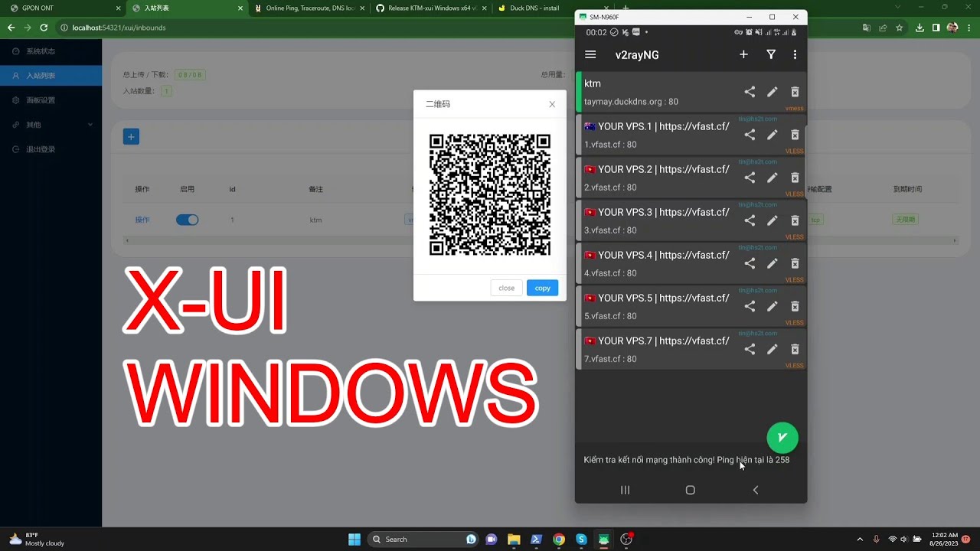Delete the YOUR VPS.1 entry

pyautogui.click(x=795, y=135)
